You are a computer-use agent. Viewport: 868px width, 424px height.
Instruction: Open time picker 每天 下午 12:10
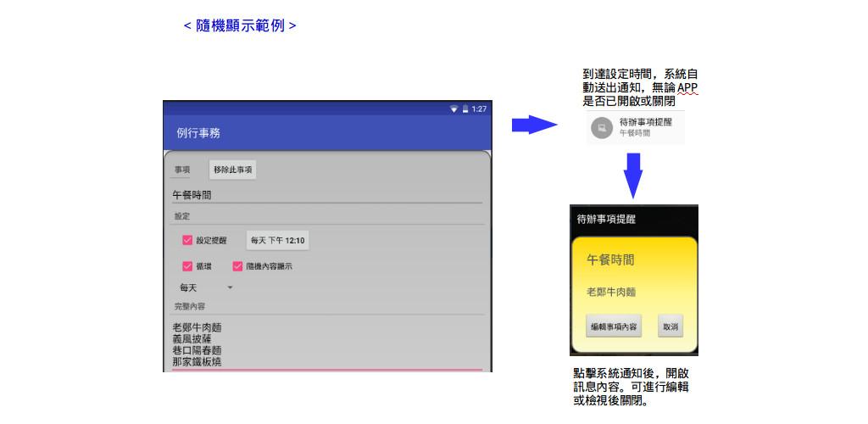277,241
